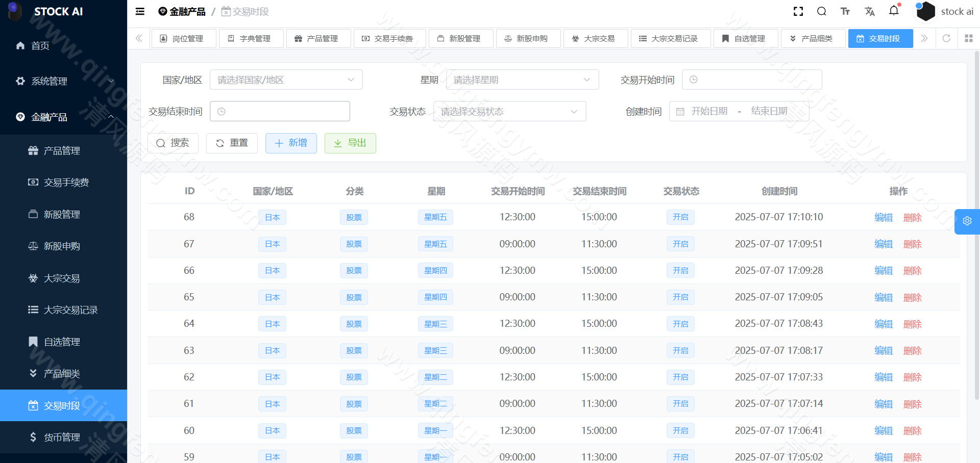Toggle the 开启 status on record 68
Viewport: 980px width, 463px height.
[x=680, y=217]
